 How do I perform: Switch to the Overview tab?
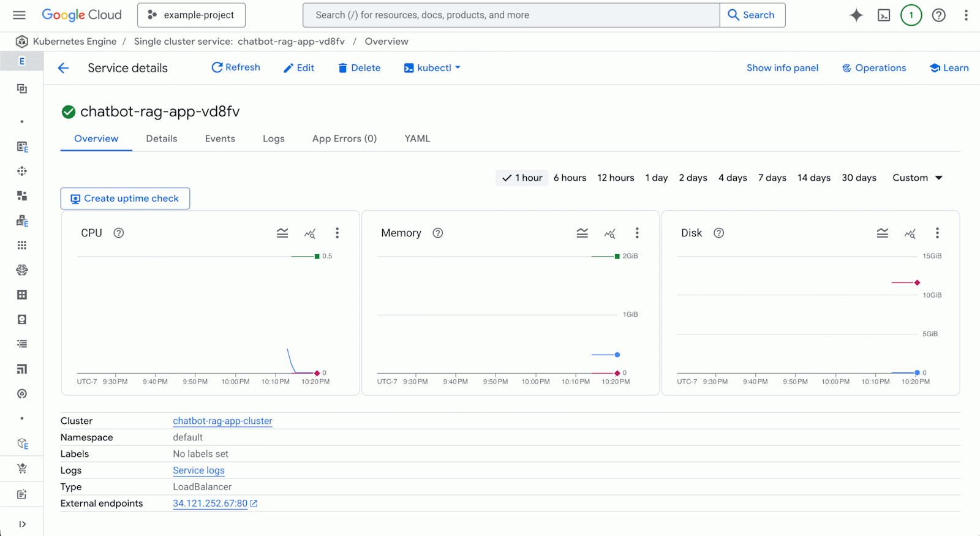pos(96,139)
